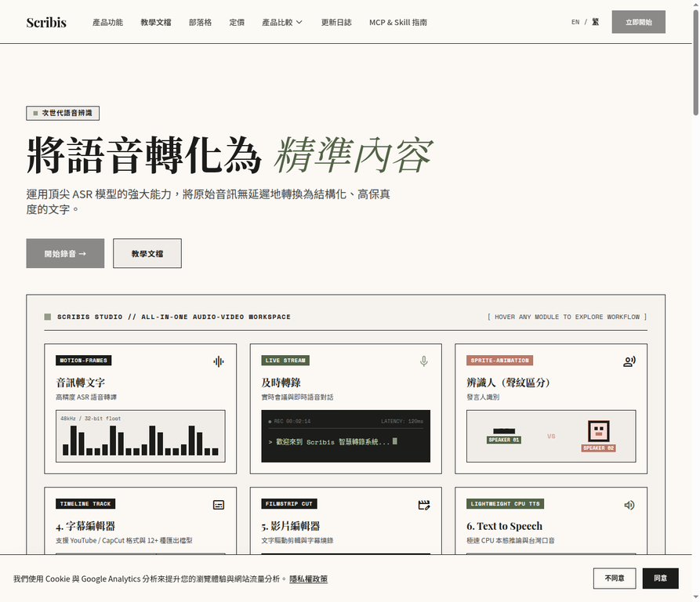
Task: Click 發言人識別 subtitle
Action: pyautogui.click(x=483, y=397)
